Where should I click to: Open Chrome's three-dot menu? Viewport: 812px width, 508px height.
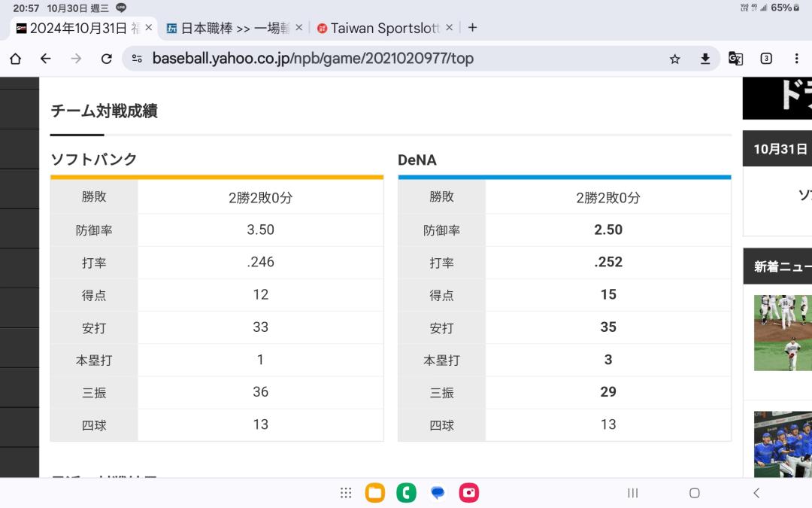click(x=796, y=59)
